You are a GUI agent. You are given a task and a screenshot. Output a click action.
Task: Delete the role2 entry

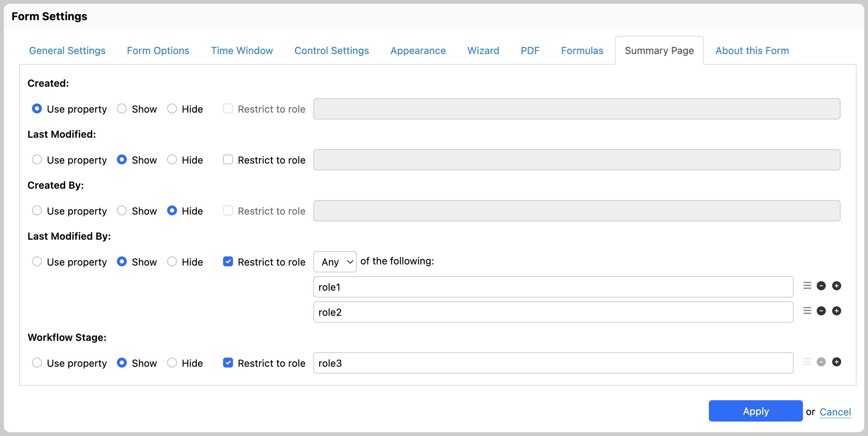pyautogui.click(x=821, y=311)
